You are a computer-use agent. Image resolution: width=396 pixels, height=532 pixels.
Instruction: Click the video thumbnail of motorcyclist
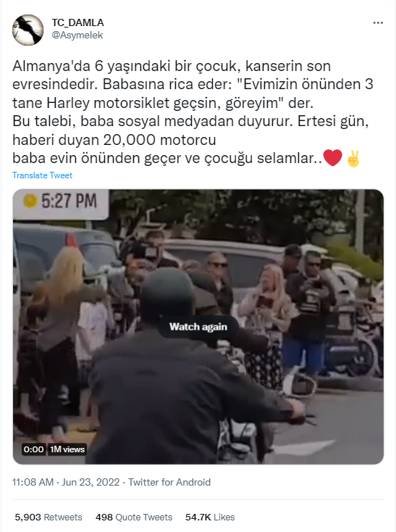click(198, 326)
